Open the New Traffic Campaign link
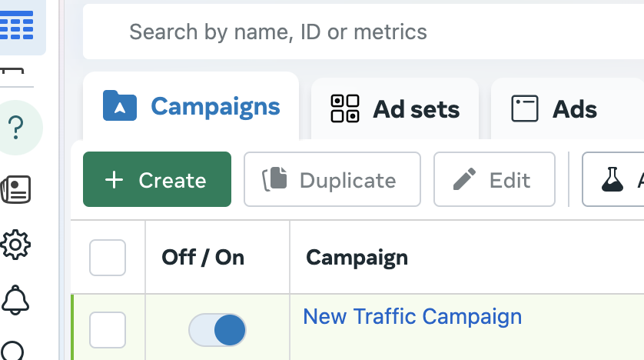 (x=412, y=316)
